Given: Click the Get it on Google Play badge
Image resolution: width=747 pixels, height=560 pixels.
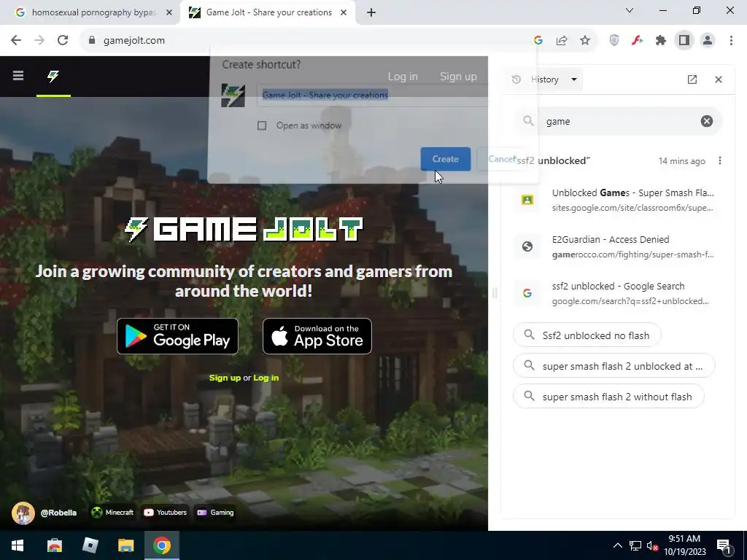Looking at the screenshot, I should click(x=178, y=336).
